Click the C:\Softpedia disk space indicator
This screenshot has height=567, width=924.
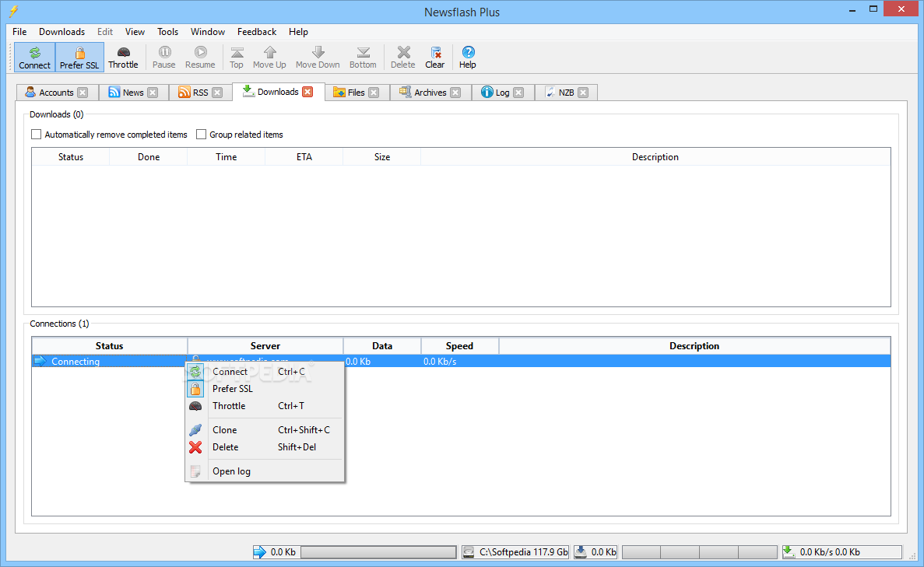tap(515, 551)
